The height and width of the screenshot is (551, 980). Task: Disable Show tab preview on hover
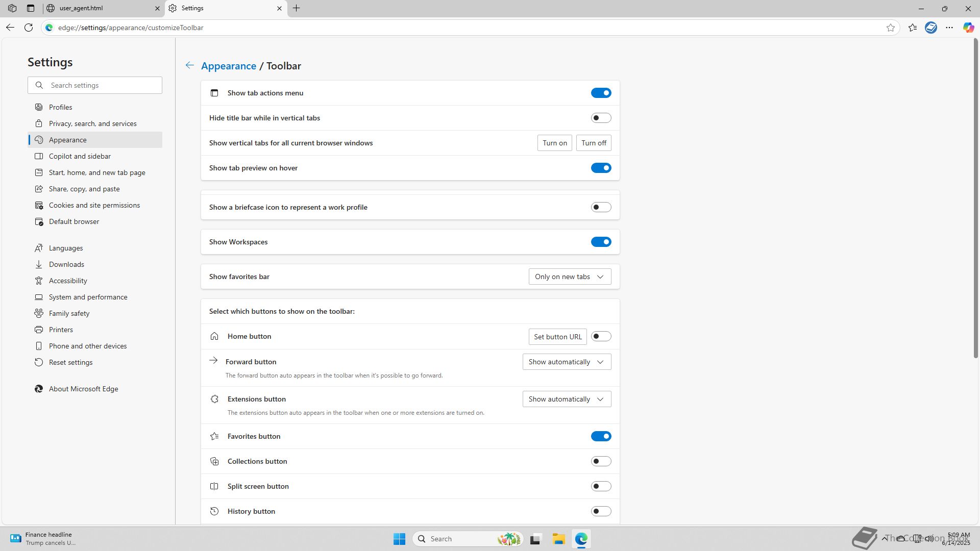[x=601, y=168]
